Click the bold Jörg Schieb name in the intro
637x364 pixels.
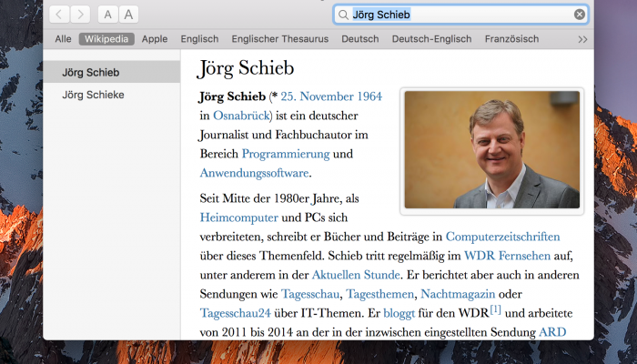tap(232, 96)
